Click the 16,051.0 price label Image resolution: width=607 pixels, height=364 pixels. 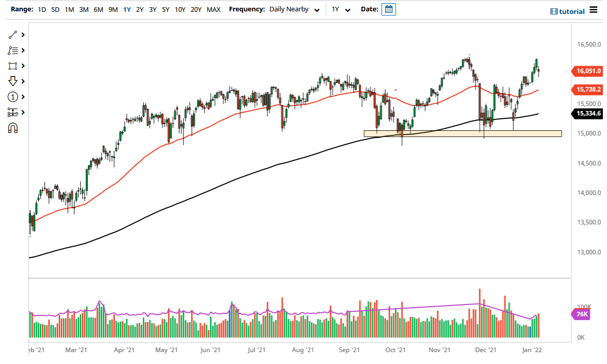pyautogui.click(x=587, y=71)
